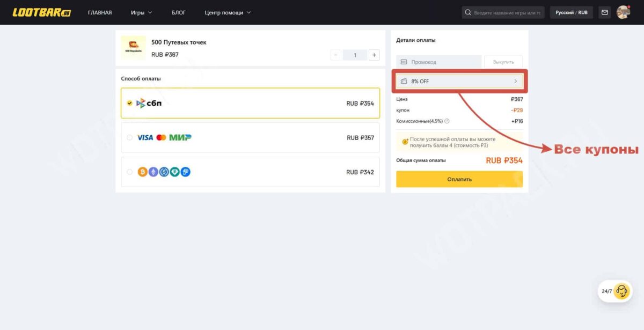Open the mail inbox icon
This screenshot has width=644, height=330.
tap(605, 12)
